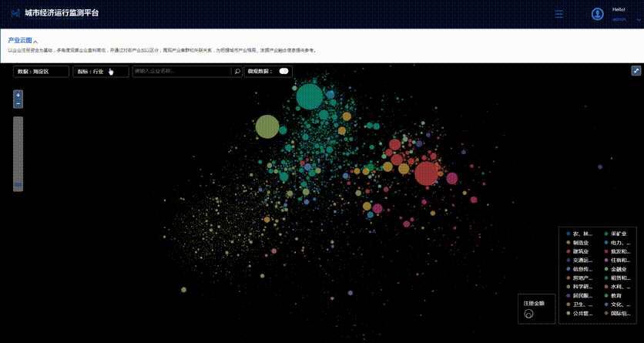Toggle 信息传 legend item
Screen dimensions: 644x343
579,270
